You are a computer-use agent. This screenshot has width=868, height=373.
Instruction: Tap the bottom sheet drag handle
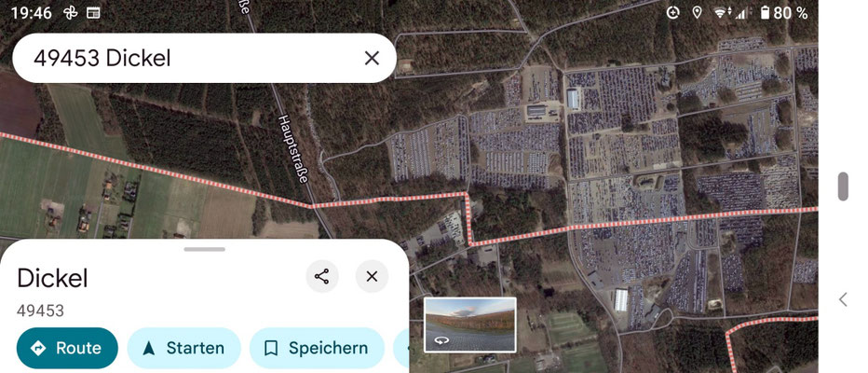tap(204, 249)
